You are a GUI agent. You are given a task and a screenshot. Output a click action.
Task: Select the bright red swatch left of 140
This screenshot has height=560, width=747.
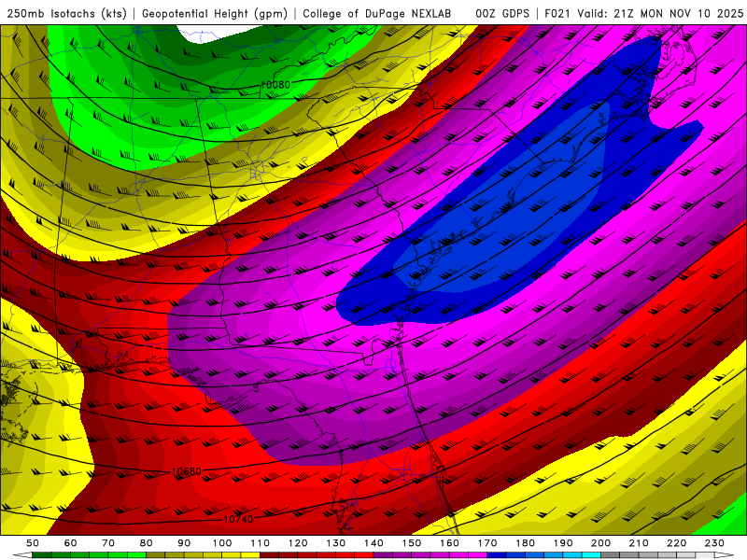[x=365, y=555]
